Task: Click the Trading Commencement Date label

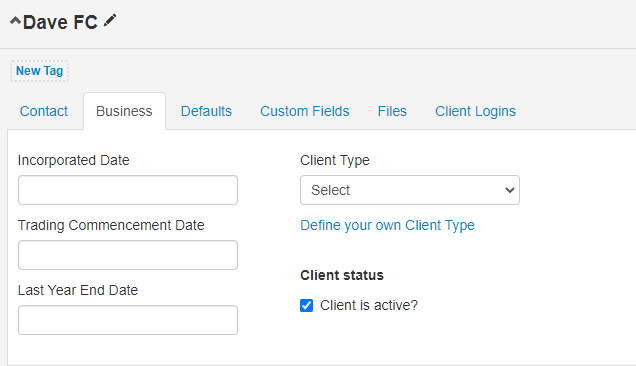Action: click(x=111, y=225)
